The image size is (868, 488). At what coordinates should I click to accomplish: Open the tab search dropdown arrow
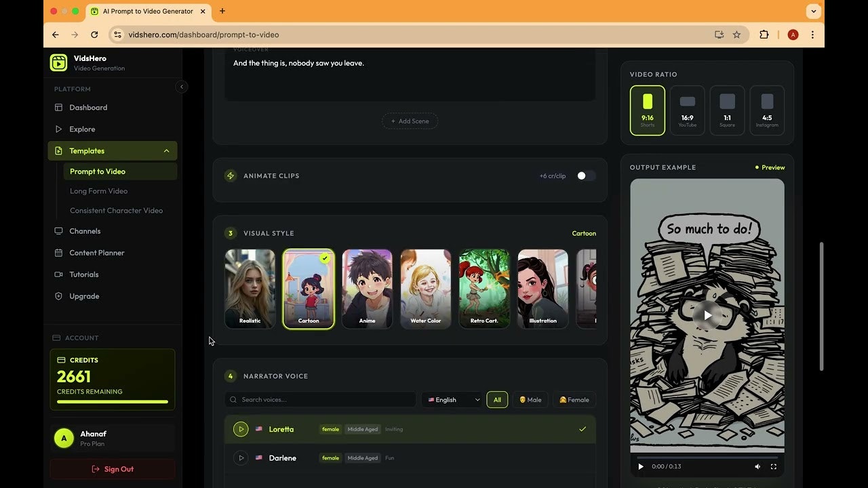point(814,11)
